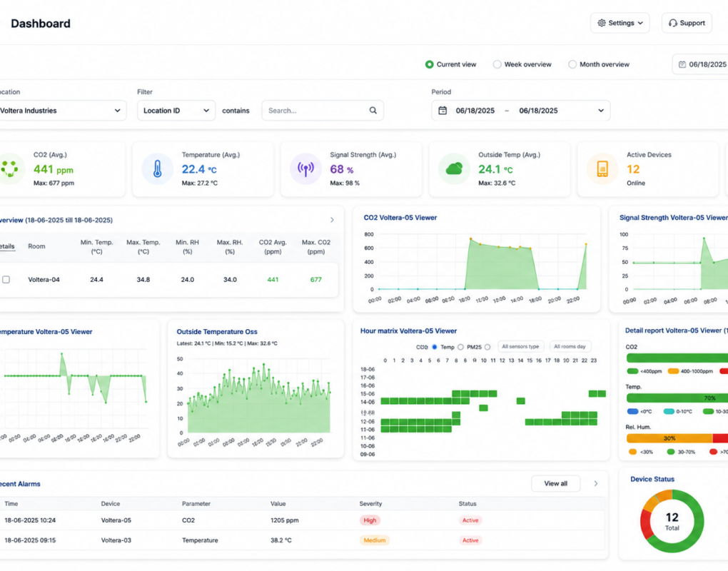The width and height of the screenshot is (728, 571).
Task: Select the CO2 hour matrix radio
Action: pyautogui.click(x=435, y=347)
